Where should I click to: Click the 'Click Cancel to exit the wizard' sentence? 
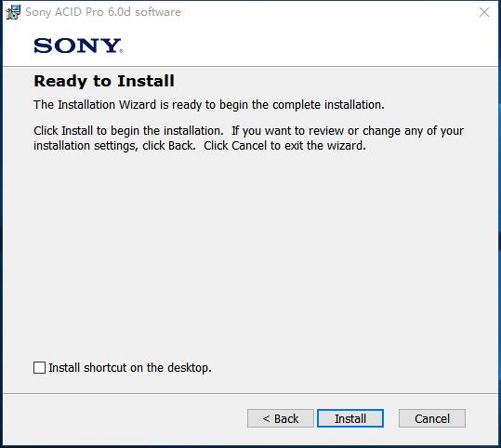point(284,146)
